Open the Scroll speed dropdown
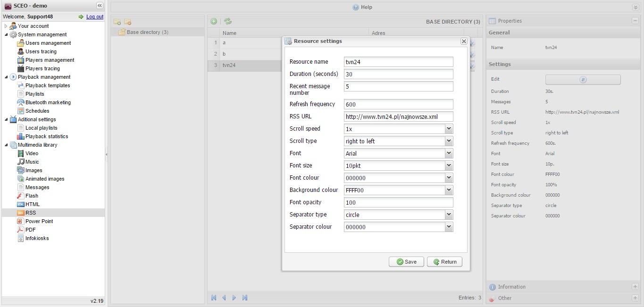This screenshot has width=644, height=307. 449,129
